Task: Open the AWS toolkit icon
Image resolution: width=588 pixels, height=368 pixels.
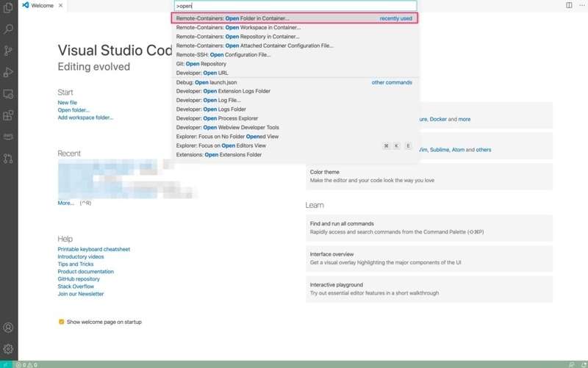Action: coord(8,136)
